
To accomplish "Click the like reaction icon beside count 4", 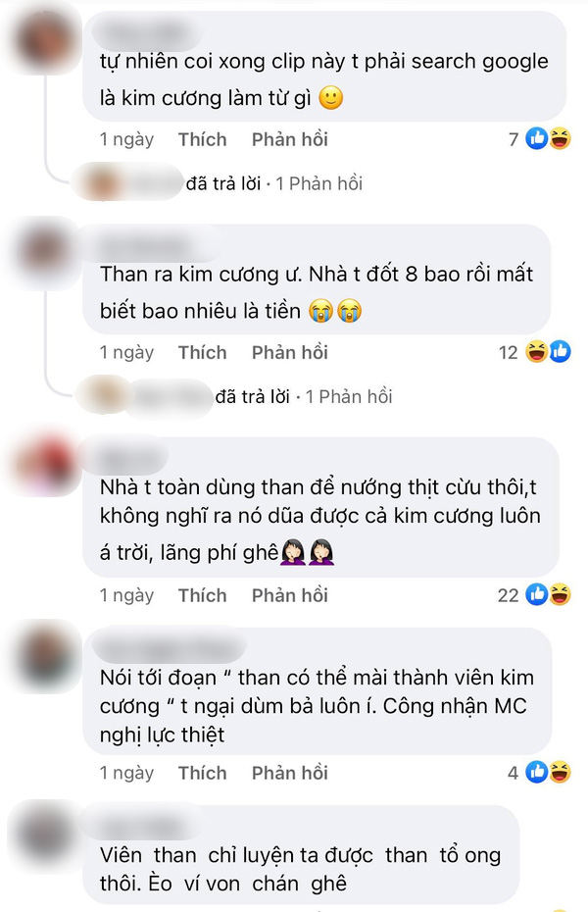I will point(537,773).
